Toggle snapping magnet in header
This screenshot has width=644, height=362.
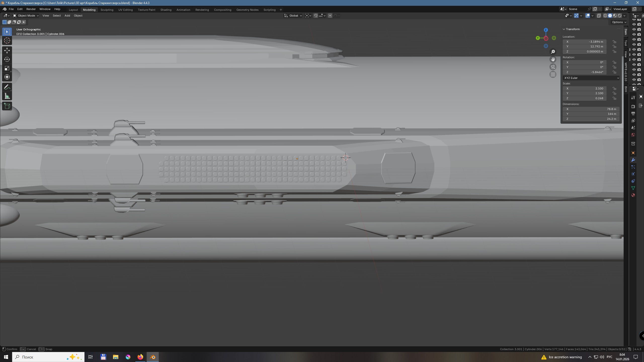coord(316,16)
